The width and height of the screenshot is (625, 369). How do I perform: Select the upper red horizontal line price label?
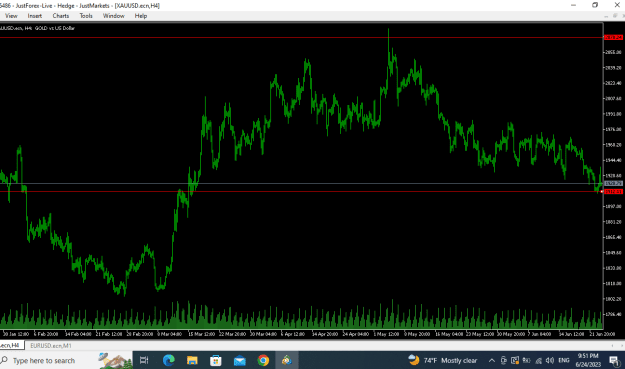(613, 37)
